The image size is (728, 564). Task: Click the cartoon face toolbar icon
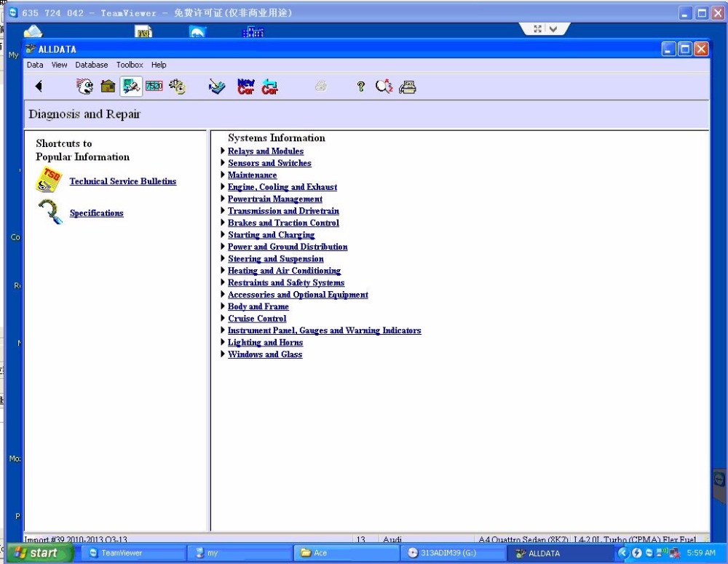click(84, 87)
